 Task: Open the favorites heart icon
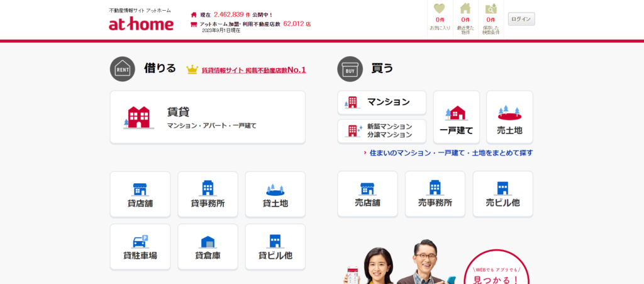coord(440,9)
